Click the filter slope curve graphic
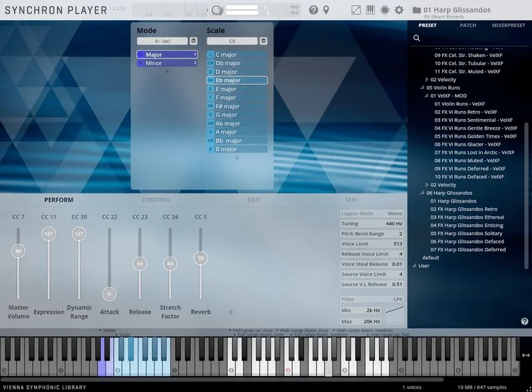This screenshot has width=532, height=392. click(394, 310)
